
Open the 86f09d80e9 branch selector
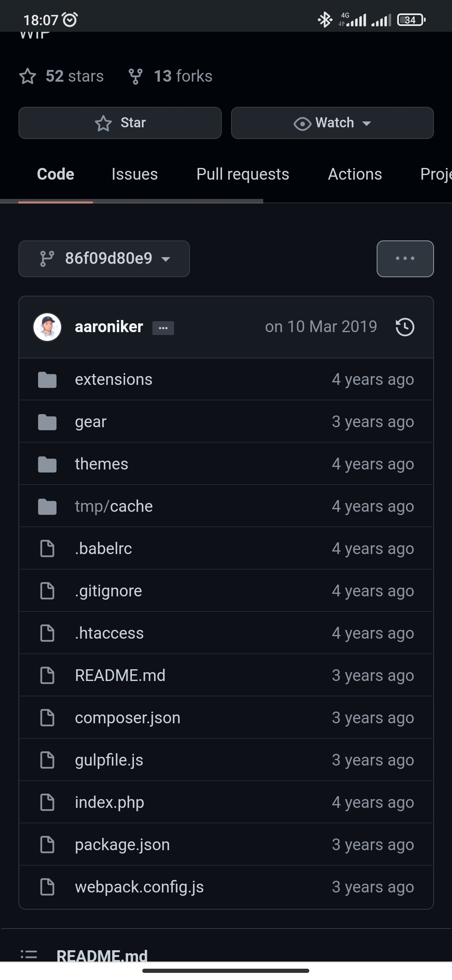[x=104, y=259]
